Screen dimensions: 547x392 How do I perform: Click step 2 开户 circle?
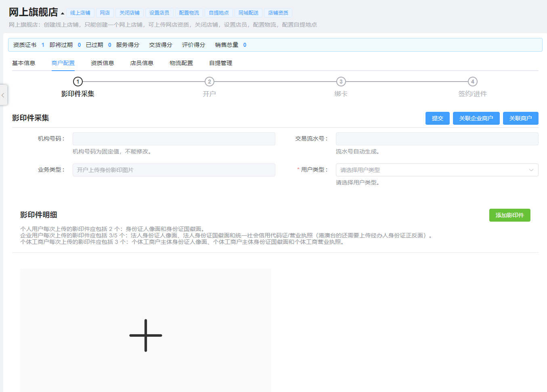209,82
